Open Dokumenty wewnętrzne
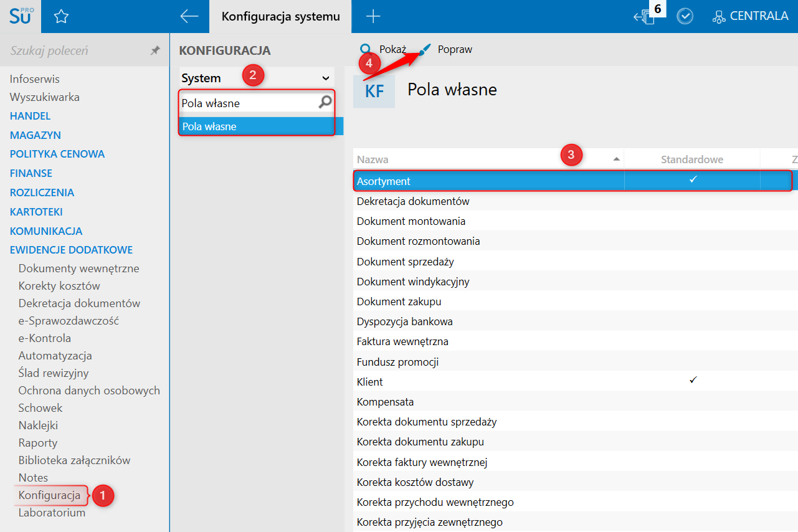Image resolution: width=798 pixels, height=532 pixels. pos(79,268)
